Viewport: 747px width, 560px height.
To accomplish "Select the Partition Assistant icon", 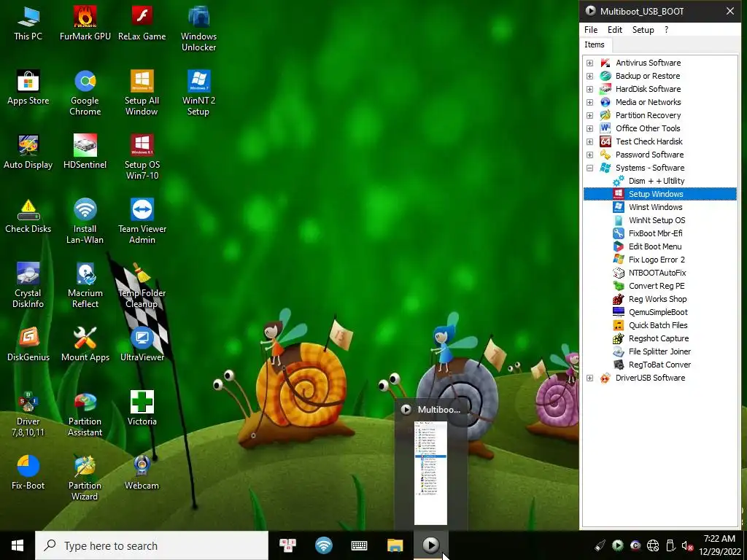I will coord(85,414).
